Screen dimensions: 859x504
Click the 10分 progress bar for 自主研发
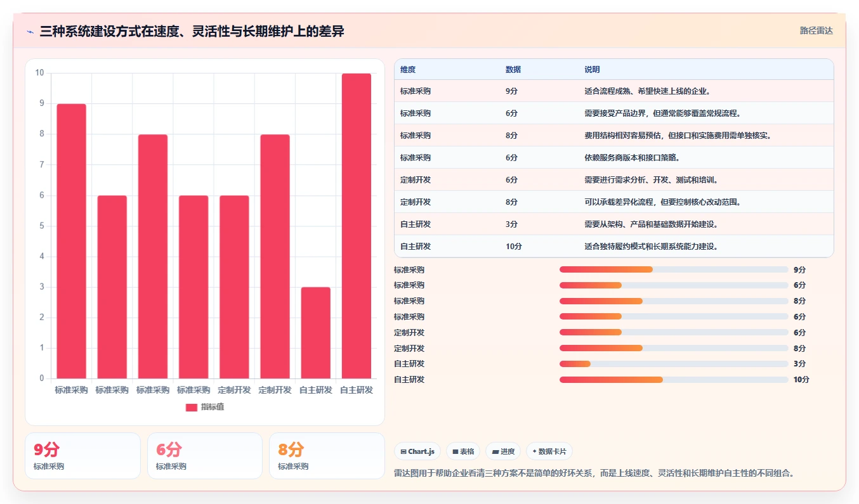[x=674, y=380]
